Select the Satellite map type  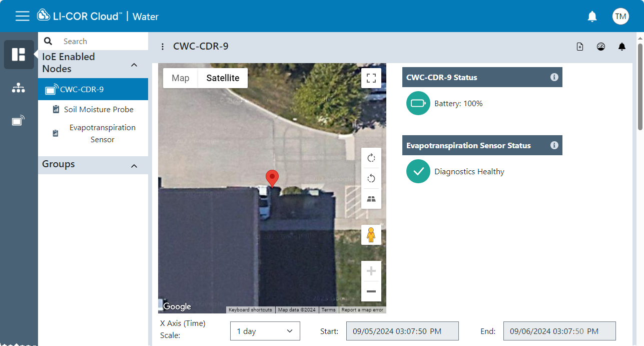click(x=223, y=78)
